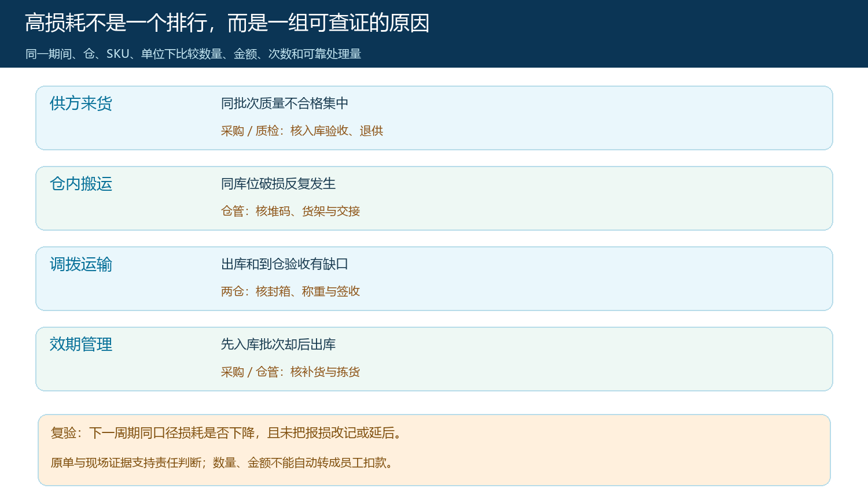Select text 同库位破损反复发生

coord(278,184)
